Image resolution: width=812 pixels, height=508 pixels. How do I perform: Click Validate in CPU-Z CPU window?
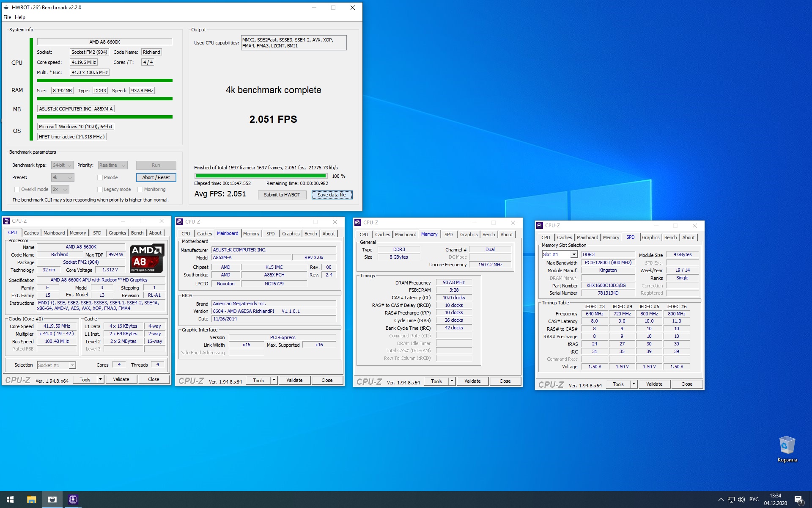tap(121, 379)
